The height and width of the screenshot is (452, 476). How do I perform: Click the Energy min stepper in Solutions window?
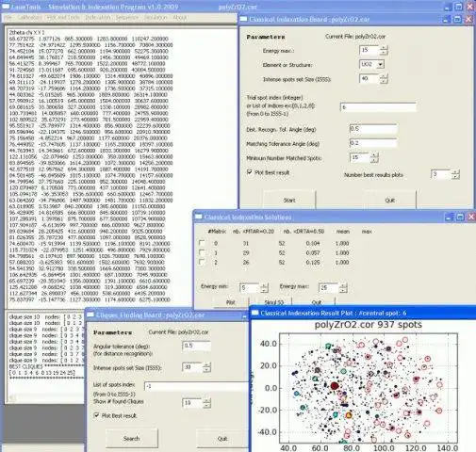264,288
